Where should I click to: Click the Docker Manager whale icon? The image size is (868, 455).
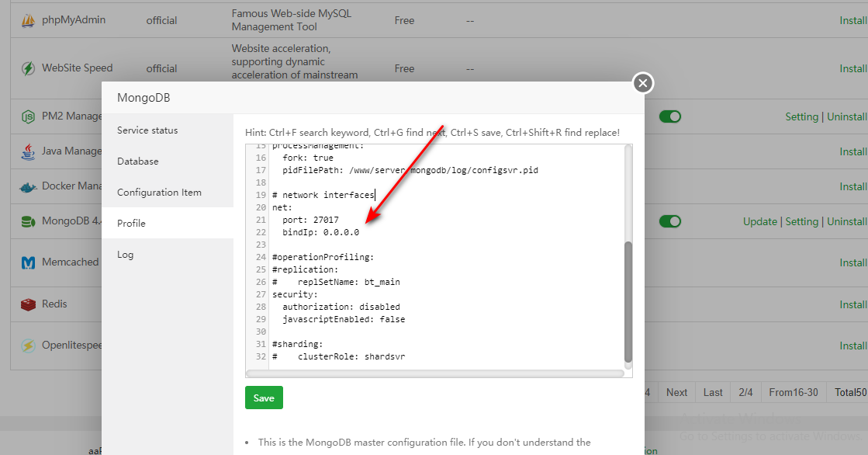[28, 187]
